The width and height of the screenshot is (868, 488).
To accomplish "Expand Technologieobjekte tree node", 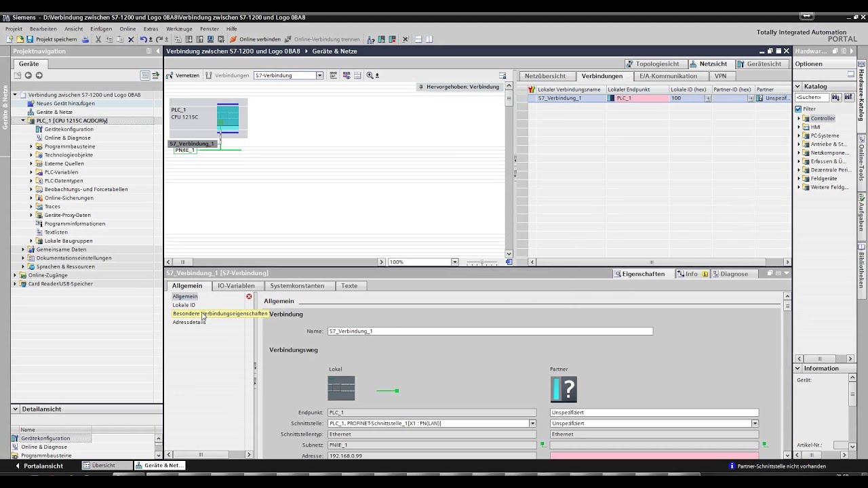I will click(31, 155).
